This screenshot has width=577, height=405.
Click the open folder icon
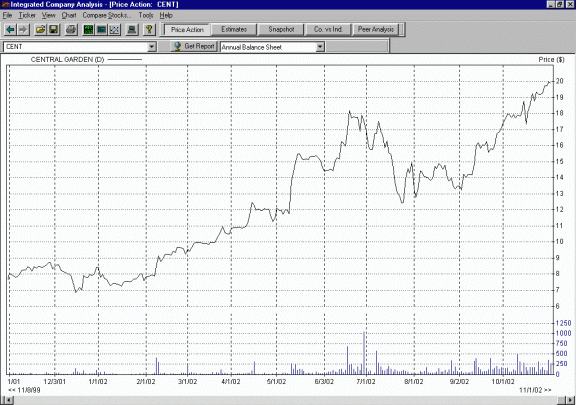pos(40,29)
